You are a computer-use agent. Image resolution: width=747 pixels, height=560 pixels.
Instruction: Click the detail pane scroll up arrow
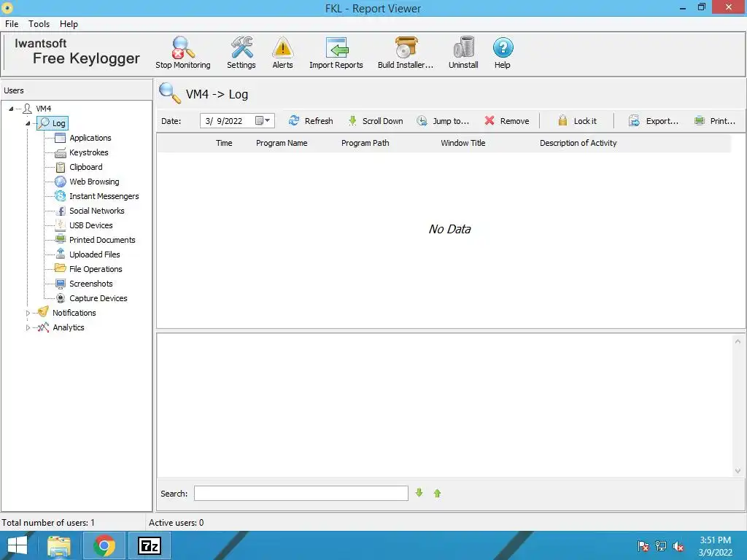pos(738,341)
